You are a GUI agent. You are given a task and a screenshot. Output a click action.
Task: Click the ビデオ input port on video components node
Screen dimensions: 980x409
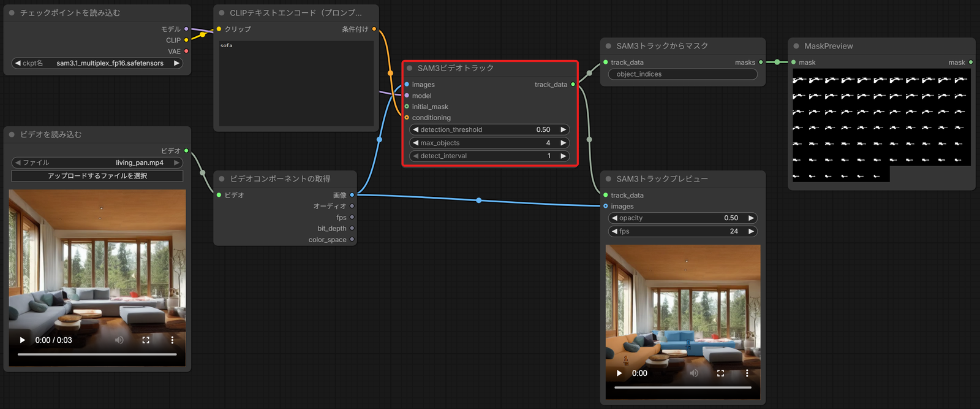219,195
